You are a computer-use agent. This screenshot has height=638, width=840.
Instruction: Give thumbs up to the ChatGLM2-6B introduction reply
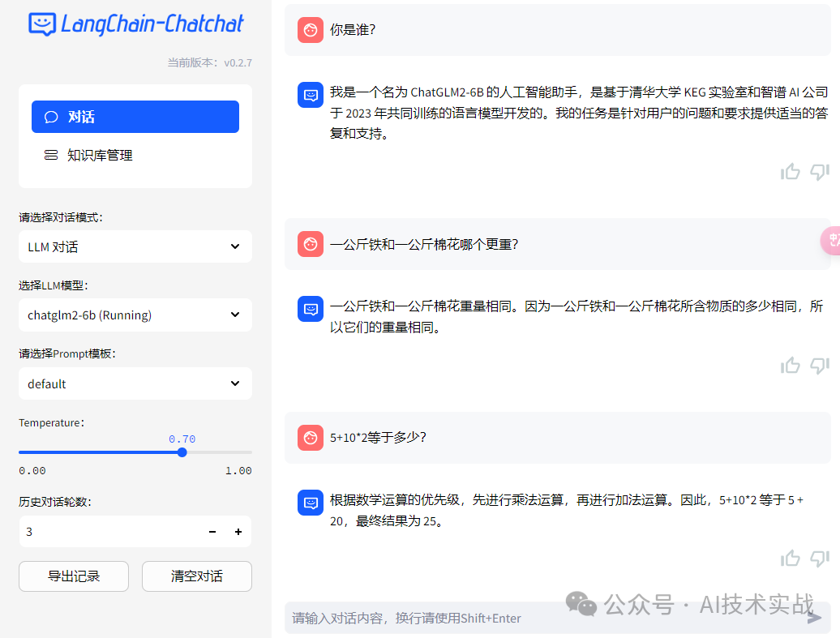(791, 171)
